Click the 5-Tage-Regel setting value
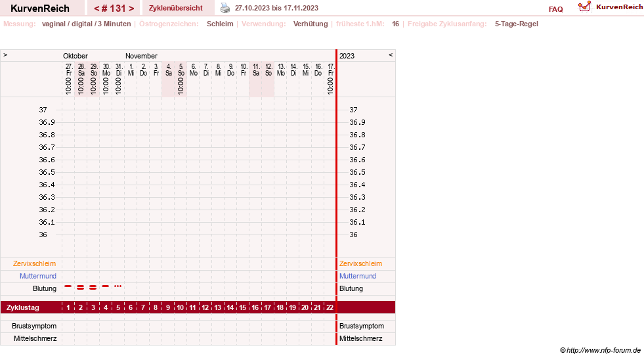 pyautogui.click(x=516, y=24)
